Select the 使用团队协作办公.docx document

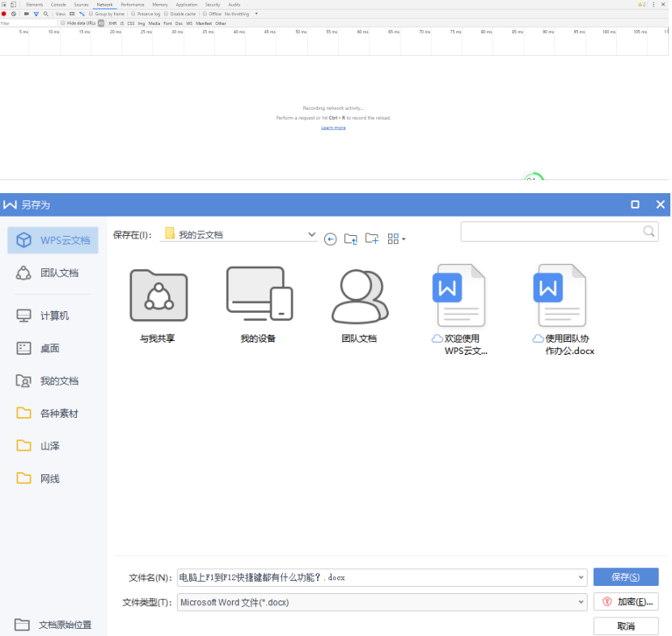point(563,310)
